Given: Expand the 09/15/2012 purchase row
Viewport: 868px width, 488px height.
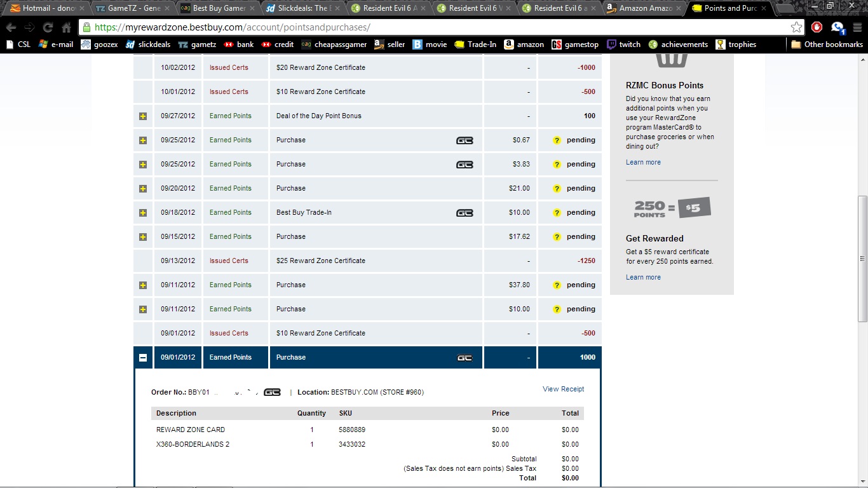Looking at the screenshot, I should [143, 237].
